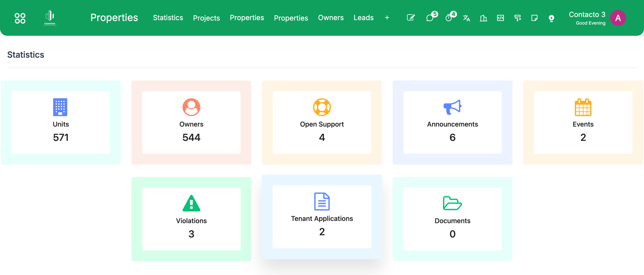644x275 pixels.
Task: Click the Documents folder icon
Action: [452, 203]
